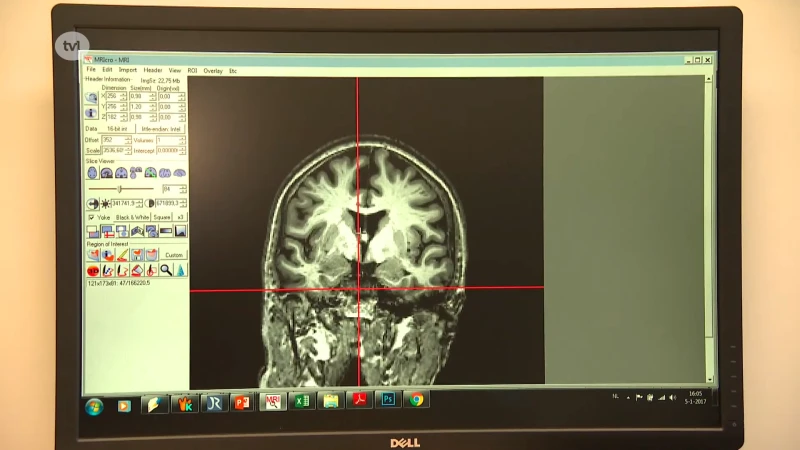Click the little-endian: Intel button
Viewport: 800px width, 450px height.
point(161,129)
